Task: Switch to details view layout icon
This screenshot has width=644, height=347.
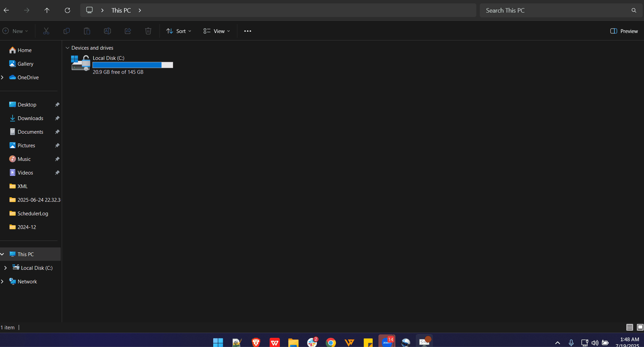Action: click(x=629, y=327)
